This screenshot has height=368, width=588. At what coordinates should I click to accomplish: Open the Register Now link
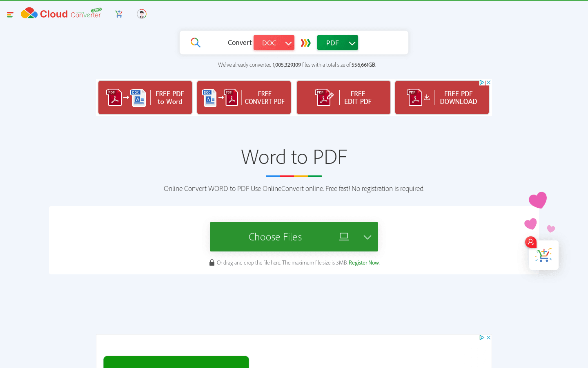click(363, 262)
